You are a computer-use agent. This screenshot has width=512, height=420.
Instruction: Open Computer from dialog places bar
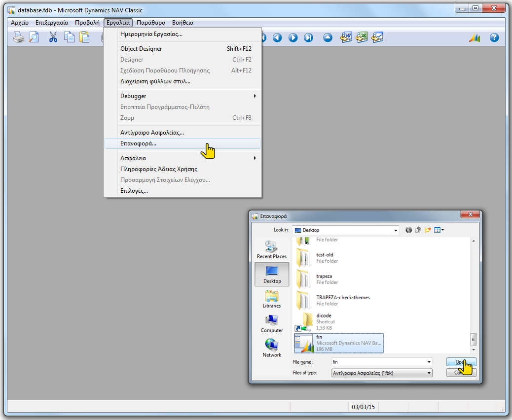coord(272,324)
